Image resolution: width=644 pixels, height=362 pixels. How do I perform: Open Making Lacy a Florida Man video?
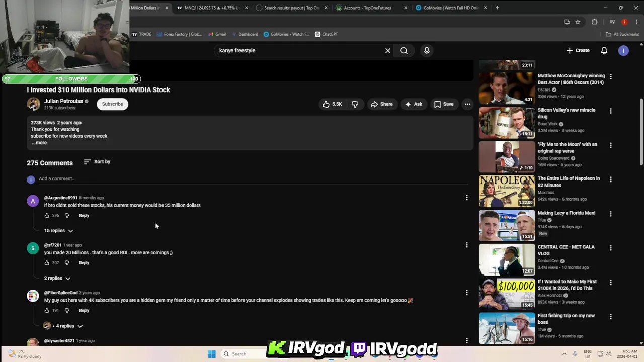click(x=507, y=225)
